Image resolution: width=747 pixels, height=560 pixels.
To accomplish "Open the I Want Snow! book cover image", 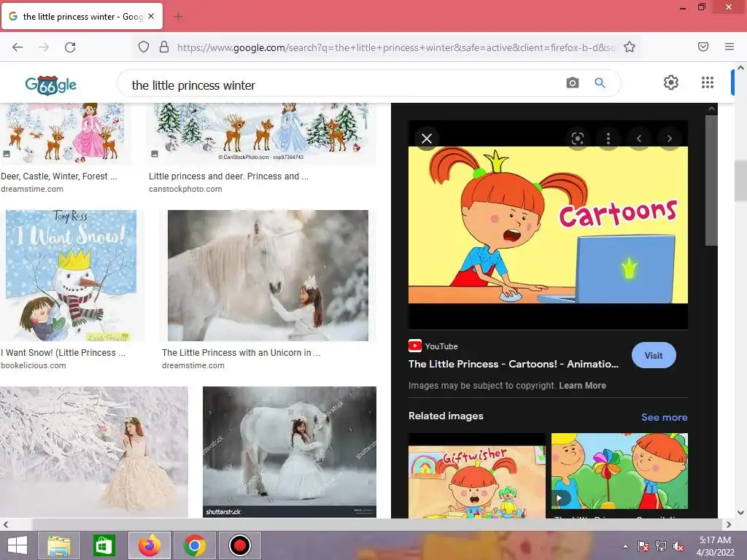I will (x=71, y=275).
